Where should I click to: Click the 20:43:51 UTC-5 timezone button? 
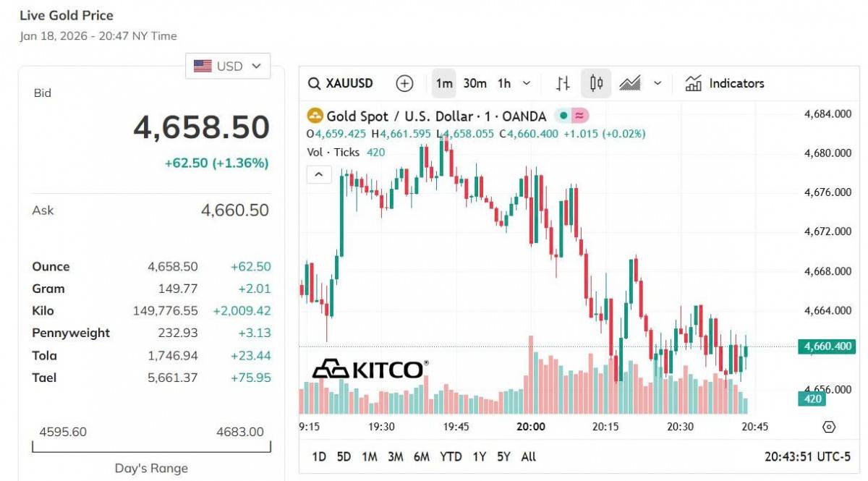808,456
